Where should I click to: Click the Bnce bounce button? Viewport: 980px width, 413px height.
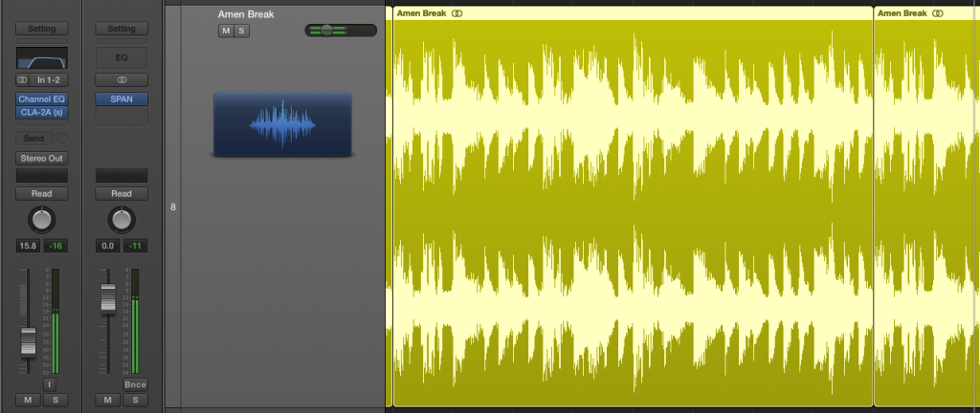click(135, 384)
